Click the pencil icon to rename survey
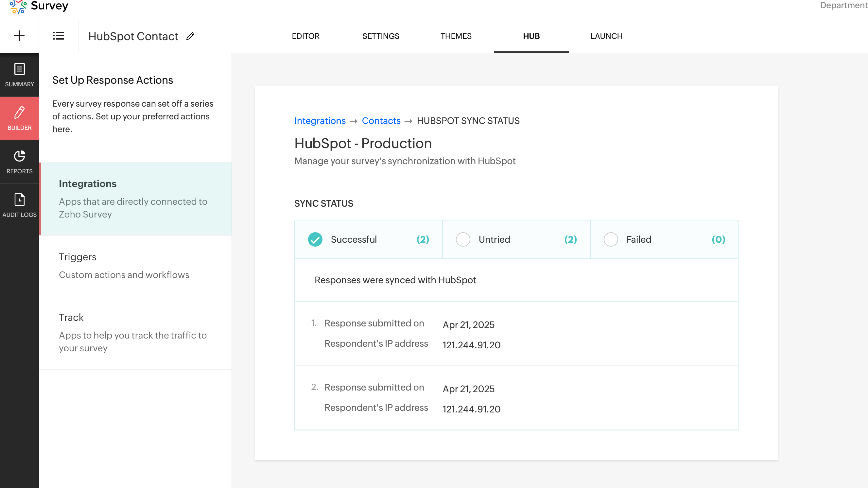Viewport: 868px width, 488px height. tap(190, 36)
